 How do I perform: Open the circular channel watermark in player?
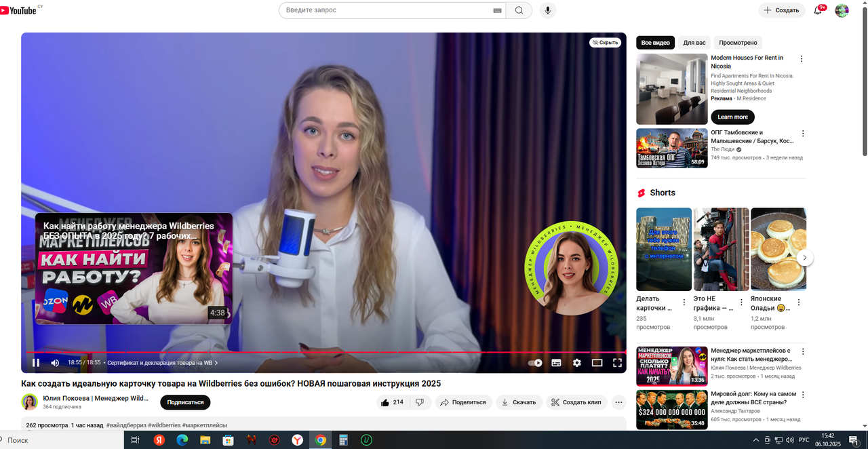point(572,269)
